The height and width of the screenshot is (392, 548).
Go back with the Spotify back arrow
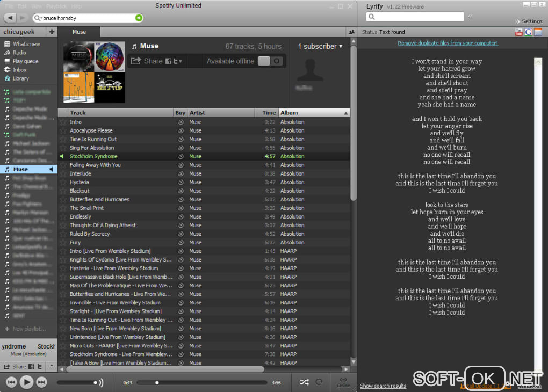[x=10, y=18]
